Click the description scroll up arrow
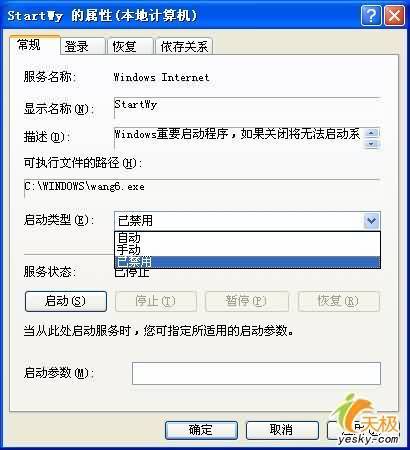Image resolution: width=410 pixels, height=450 pixels. tap(371, 133)
